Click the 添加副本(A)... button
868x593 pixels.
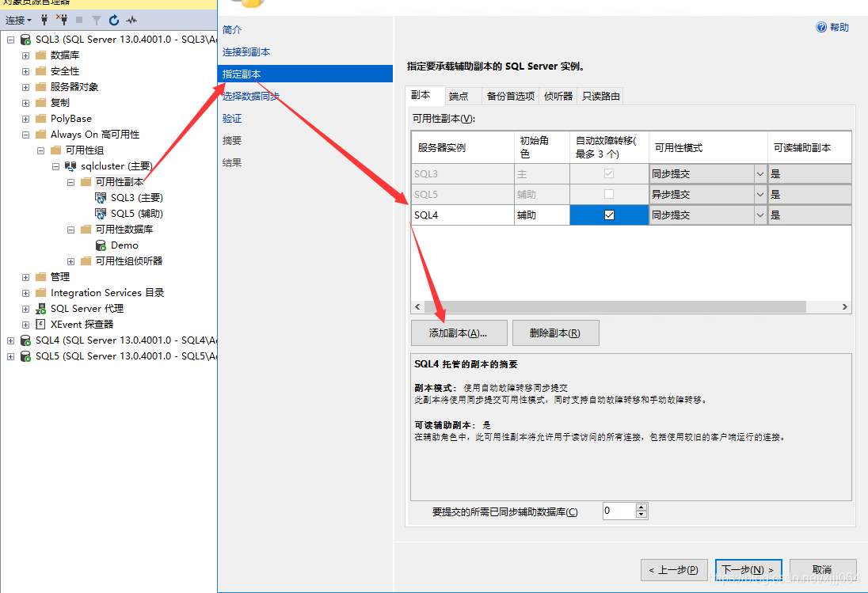[459, 333]
